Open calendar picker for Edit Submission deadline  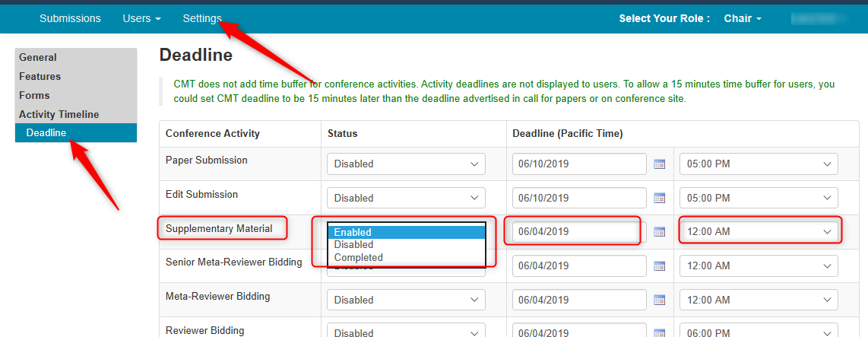659,198
